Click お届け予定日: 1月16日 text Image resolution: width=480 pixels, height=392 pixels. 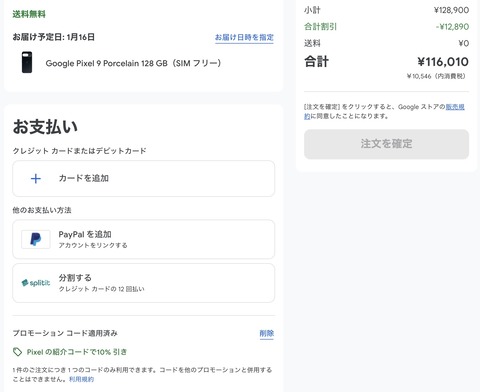(x=54, y=37)
